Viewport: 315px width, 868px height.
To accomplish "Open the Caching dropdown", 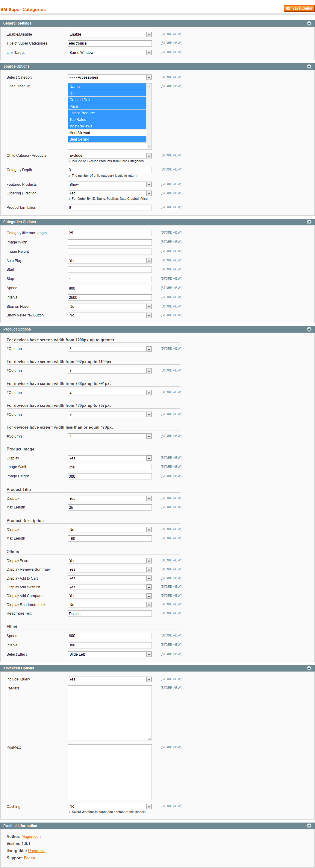I will (x=110, y=807).
